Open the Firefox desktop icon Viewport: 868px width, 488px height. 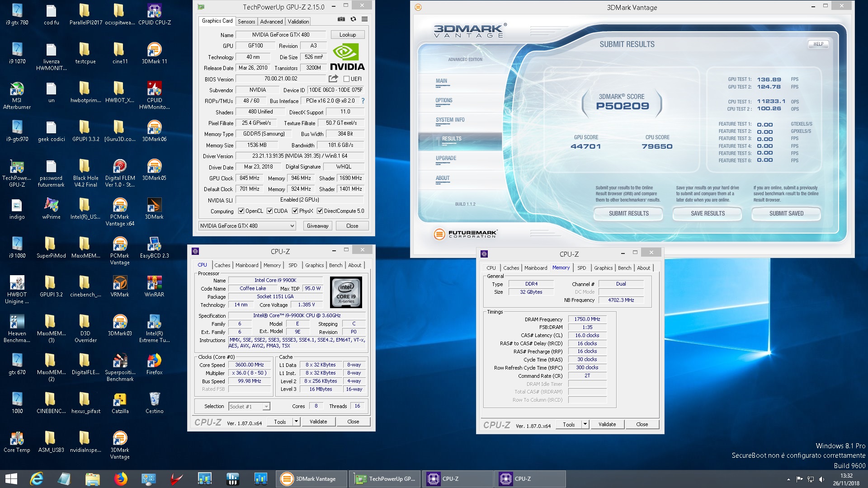coord(154,364)
